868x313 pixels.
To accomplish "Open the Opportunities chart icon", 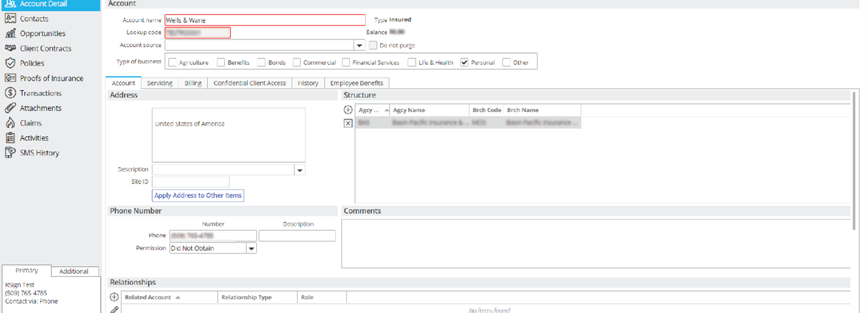I will [10, 33].
